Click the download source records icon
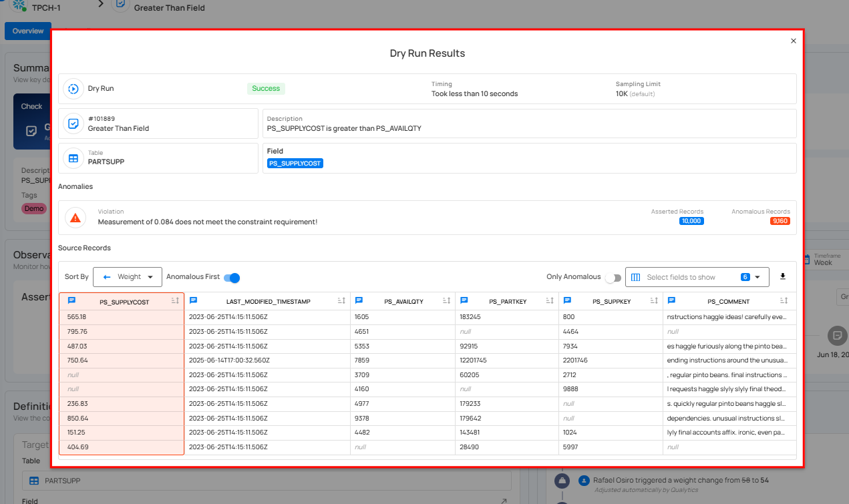Image resolution: width=849 pixels, height=504 pixels. [x=783, y=276]
